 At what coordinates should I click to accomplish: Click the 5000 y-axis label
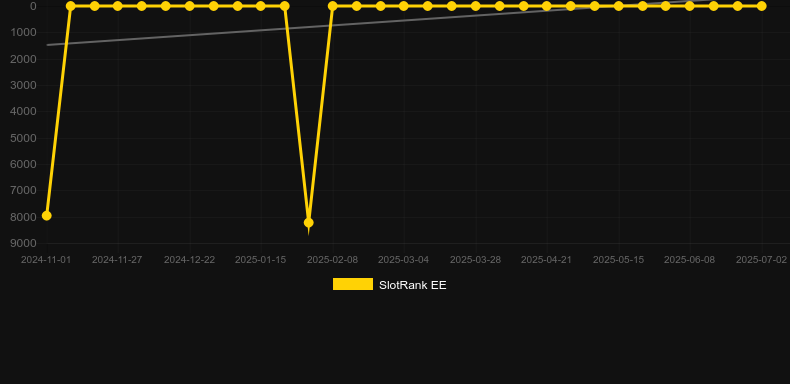tap(24, 138)
